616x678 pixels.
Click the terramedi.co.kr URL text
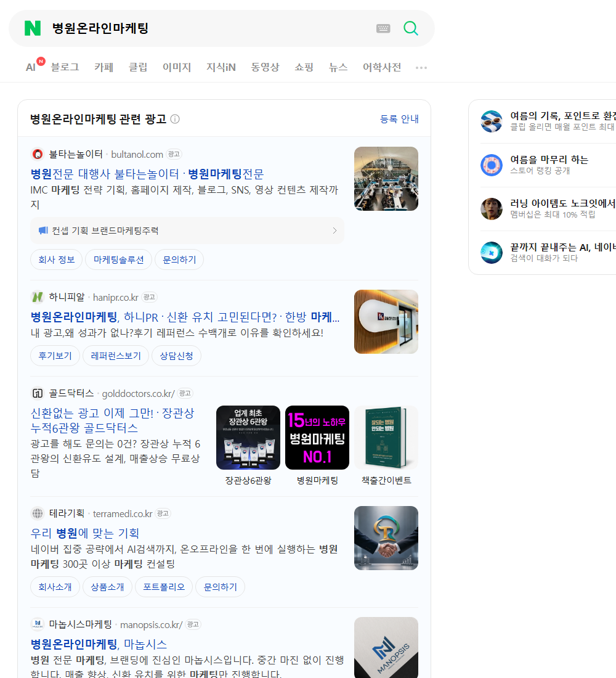point(123,513)
